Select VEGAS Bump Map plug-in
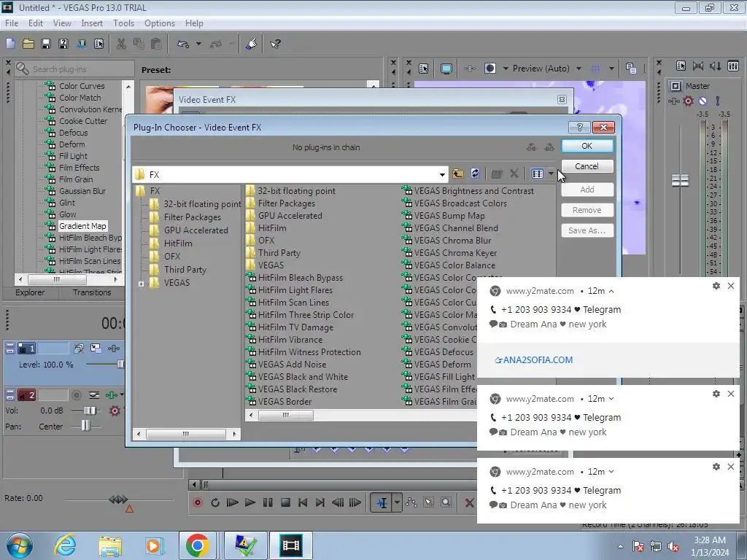The height and width of the screenshot is (560, 747). [449, 216]
